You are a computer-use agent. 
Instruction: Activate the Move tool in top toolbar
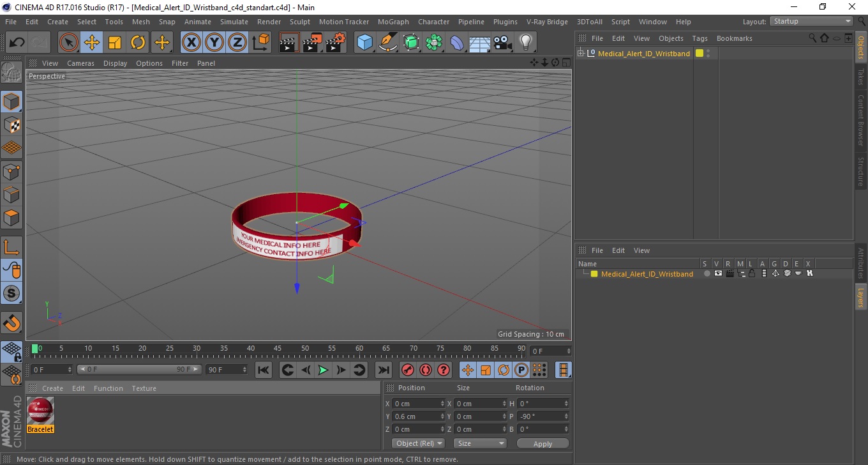pos(92,43)
